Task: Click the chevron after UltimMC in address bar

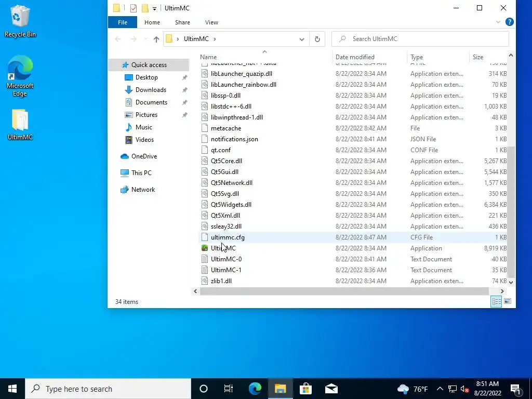Action: 215,39
